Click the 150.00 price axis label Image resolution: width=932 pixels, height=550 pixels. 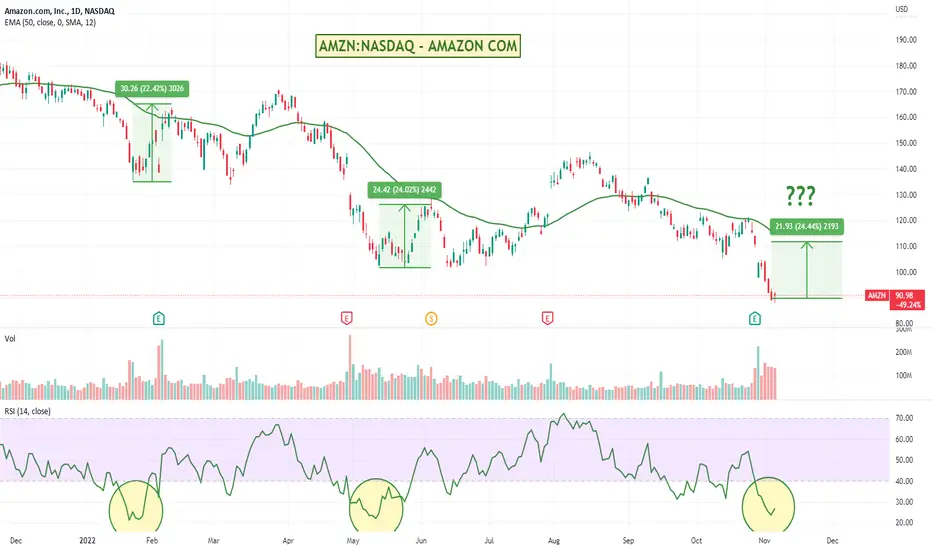(906, 143)
